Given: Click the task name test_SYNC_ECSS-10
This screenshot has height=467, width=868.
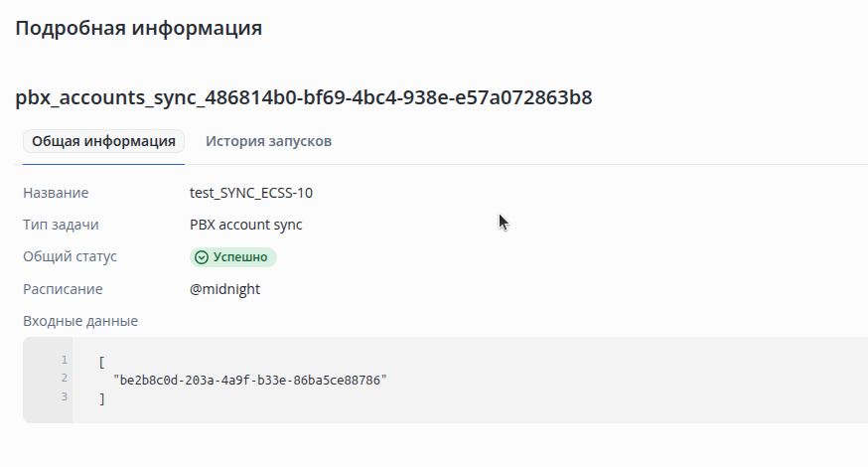Looking at the screenshot, I should (251, 193).
